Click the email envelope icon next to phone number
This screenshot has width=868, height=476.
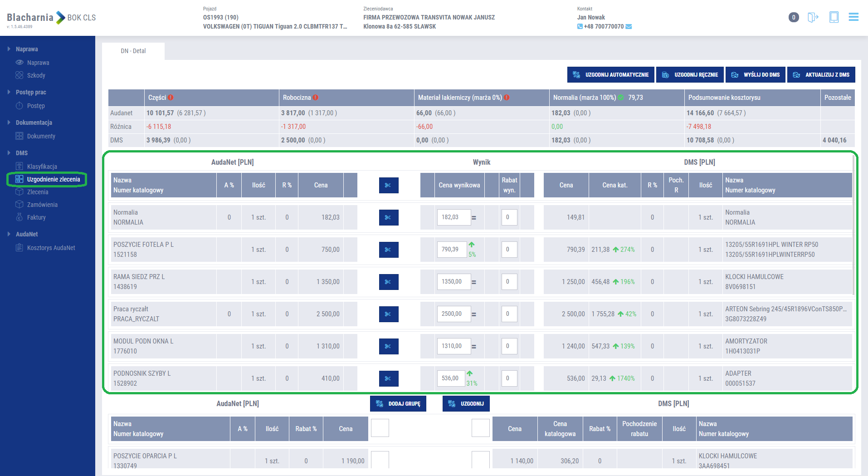click(x=629, y=27)
